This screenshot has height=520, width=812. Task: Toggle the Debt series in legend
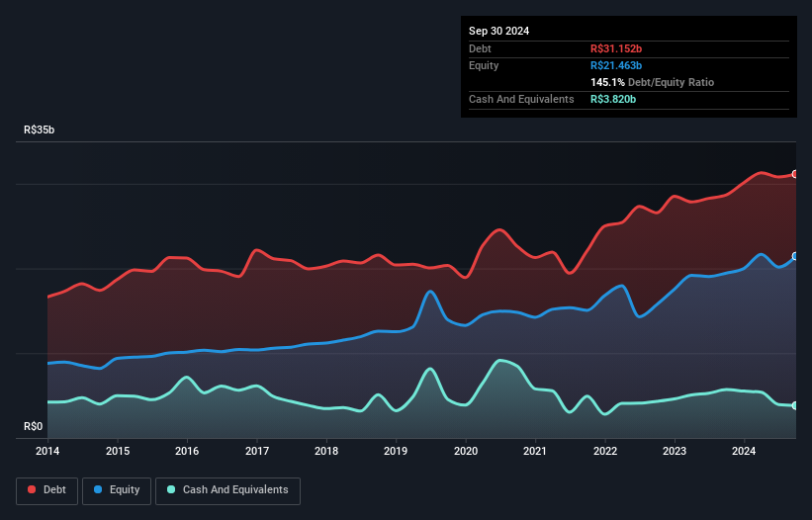click(x=45, y=490)
